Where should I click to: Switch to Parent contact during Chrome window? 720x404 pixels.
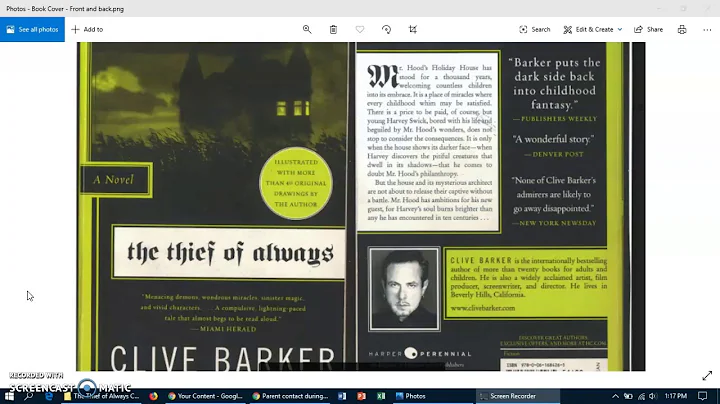[x=291, y=396]
